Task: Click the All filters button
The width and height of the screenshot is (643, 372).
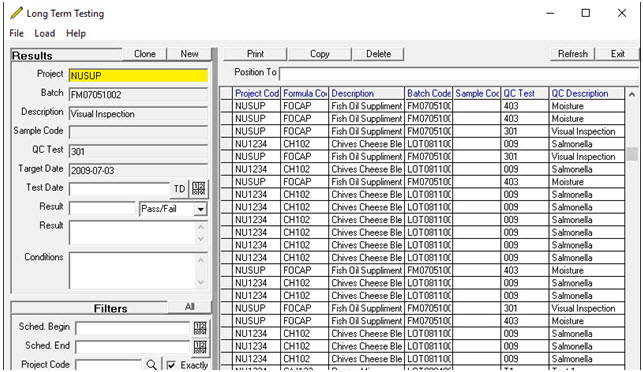Action: point(189,307)
